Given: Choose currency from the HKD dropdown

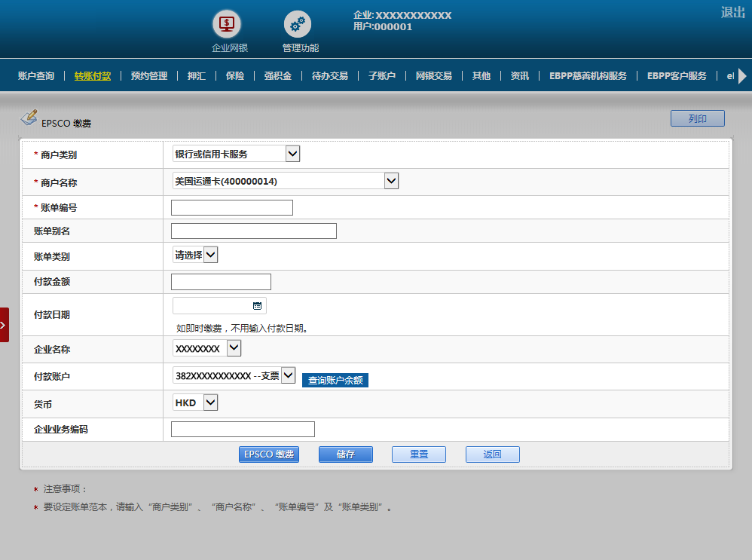Looking at the screenshot, I should click(x=210, y=402).
